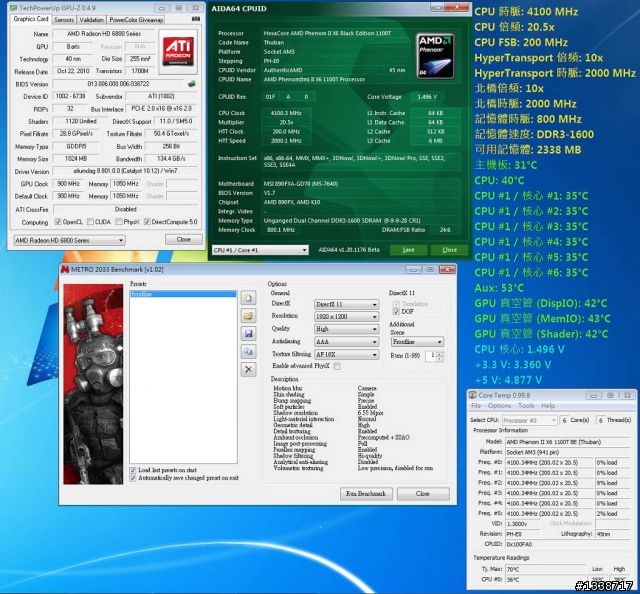
Task: Open the AMD Radeon HD 6800 Series dropdown
Action: pyautogui.click(x=69, y=240)
